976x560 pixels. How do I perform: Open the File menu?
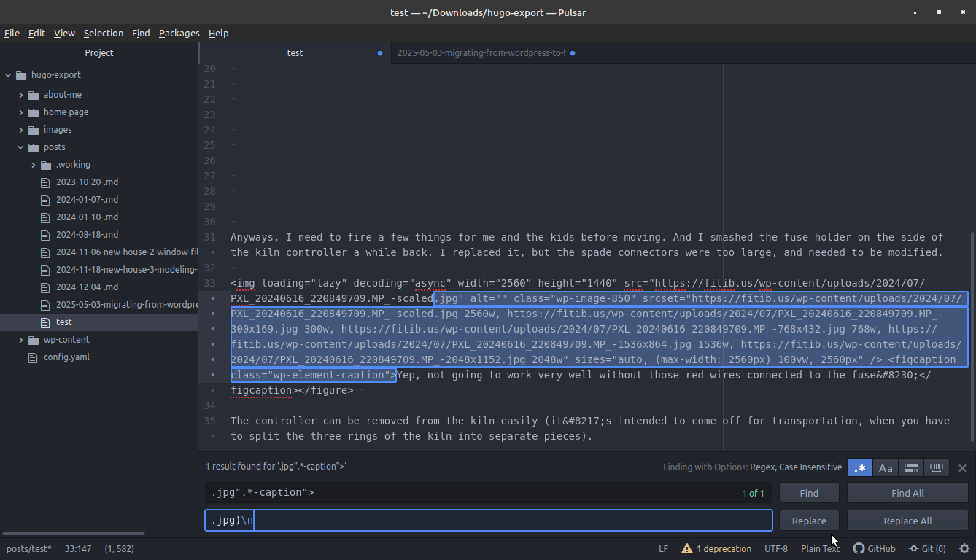point(12,33)
